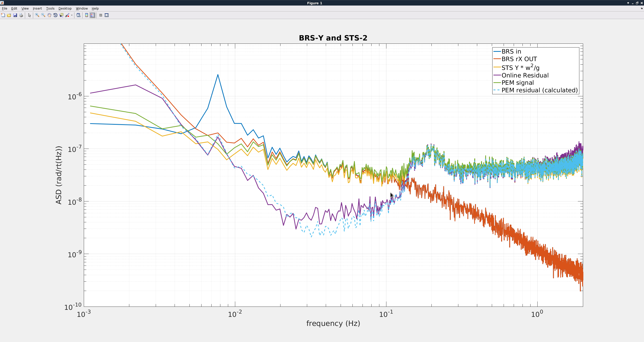This screenshot has width=644, height=342.
Task: Click the 'PEM residual (calculated)' legend entry
Action: point(540,90)
